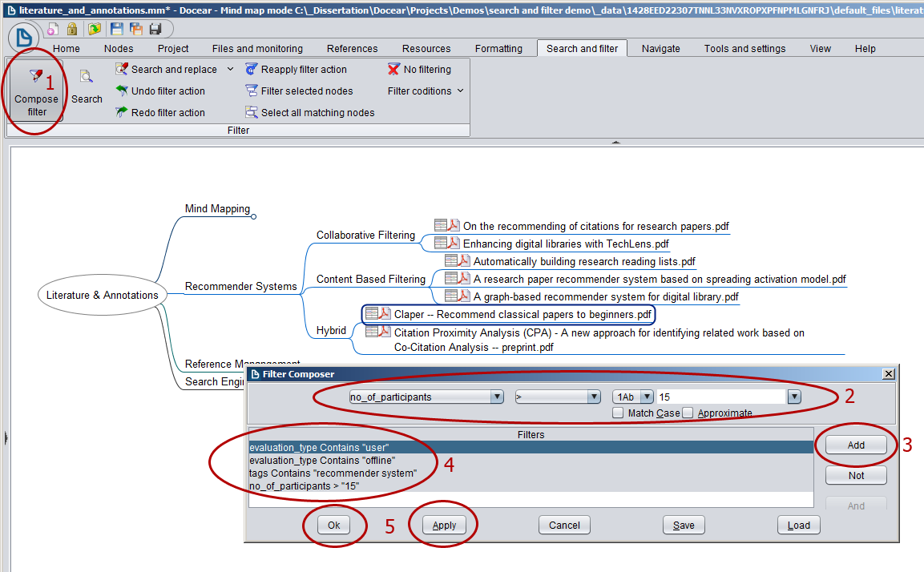Click the Undo filter action icon
Screen dimensions: 924x572
(x=122, y=91)
